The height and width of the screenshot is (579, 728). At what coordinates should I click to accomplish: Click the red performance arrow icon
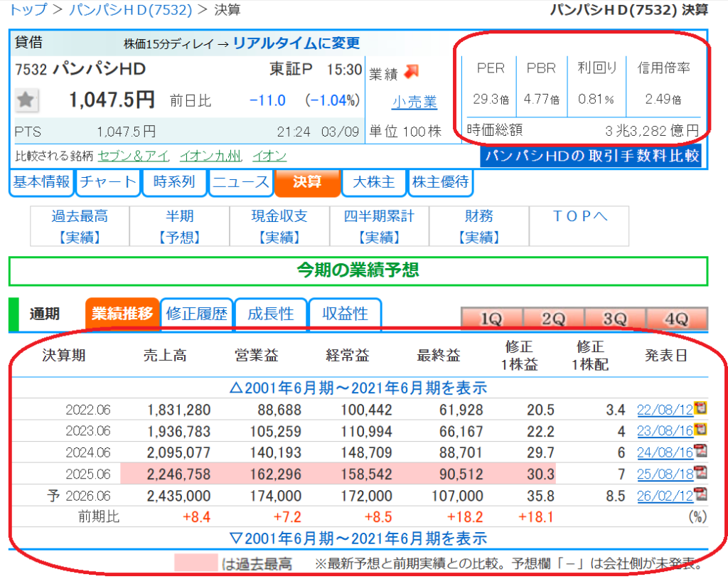pyautogui.click(x=412, y=72)
